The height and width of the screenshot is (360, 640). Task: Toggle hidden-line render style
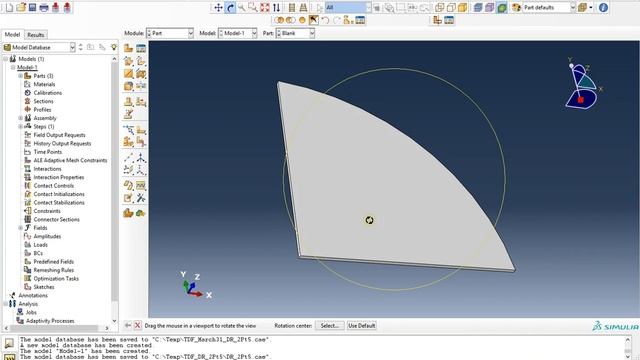pyautogui.click(x=451, y=7)
